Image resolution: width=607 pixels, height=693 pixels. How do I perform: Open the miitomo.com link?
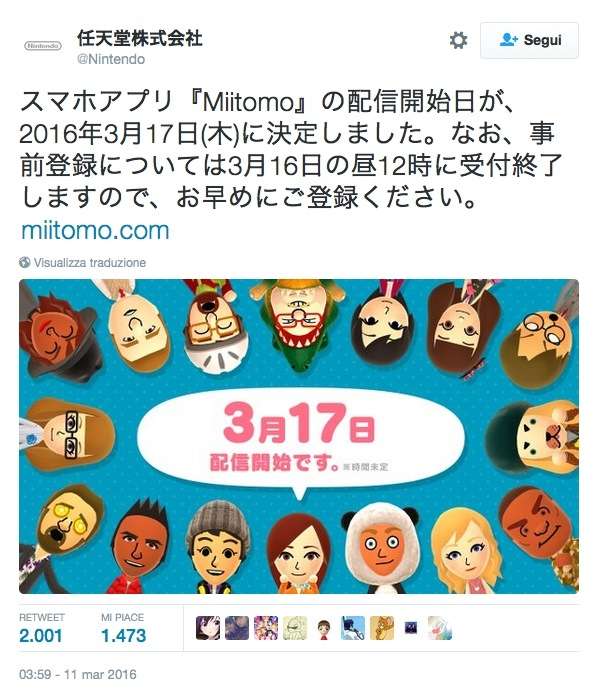coord(95,231)
